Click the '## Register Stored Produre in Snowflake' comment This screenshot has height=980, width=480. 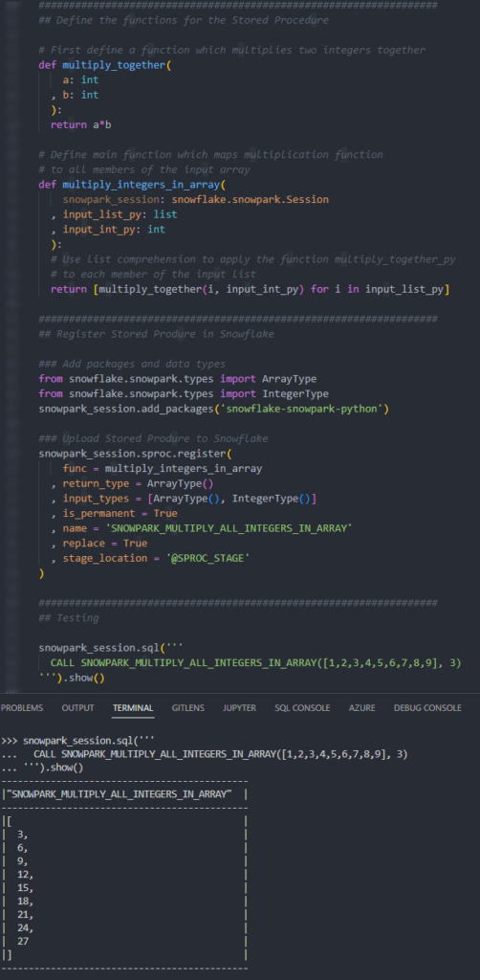pos(156,334)
